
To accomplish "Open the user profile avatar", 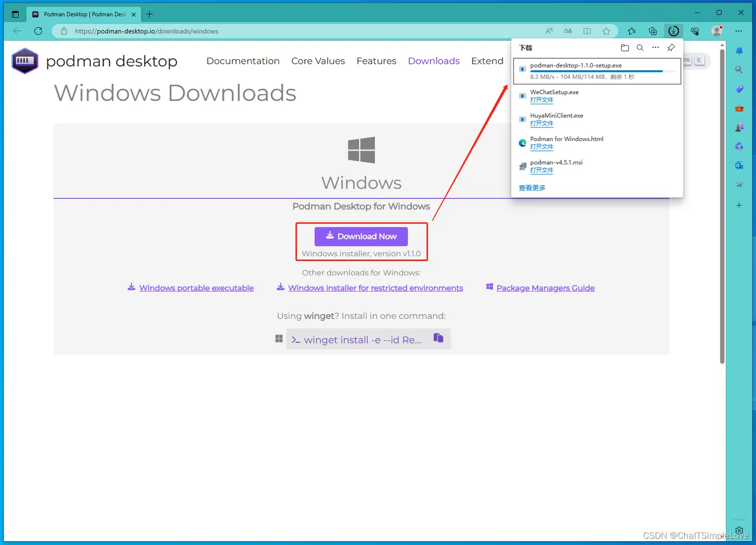I will (x=717, y=31).
